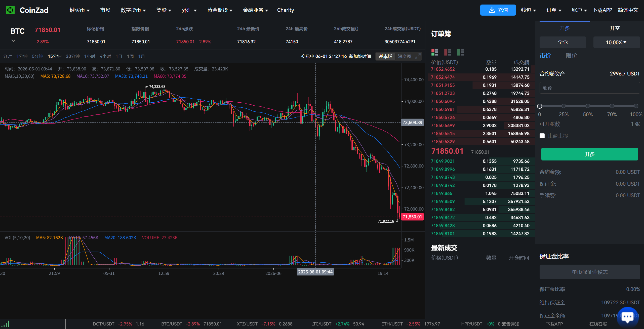Click the green 开多 button
The image size is (644, 329).
coord(589,154)
